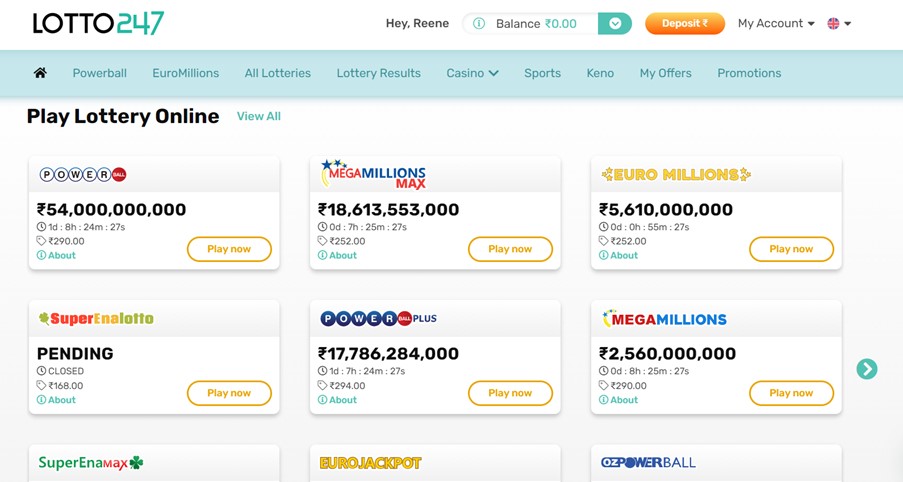Image resolution: width=903 pixels, height=482 pixels.
Task: Go to All Lotteries
Action: [278, 73]
